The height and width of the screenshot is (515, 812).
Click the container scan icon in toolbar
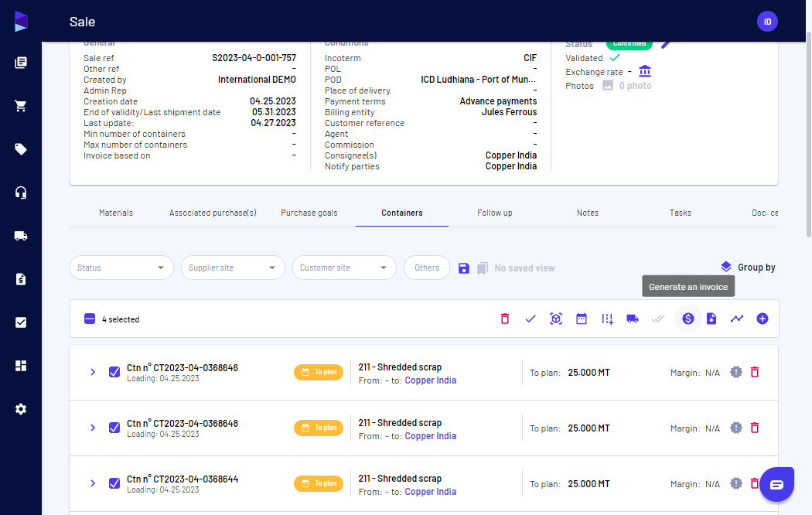(556, 319)
